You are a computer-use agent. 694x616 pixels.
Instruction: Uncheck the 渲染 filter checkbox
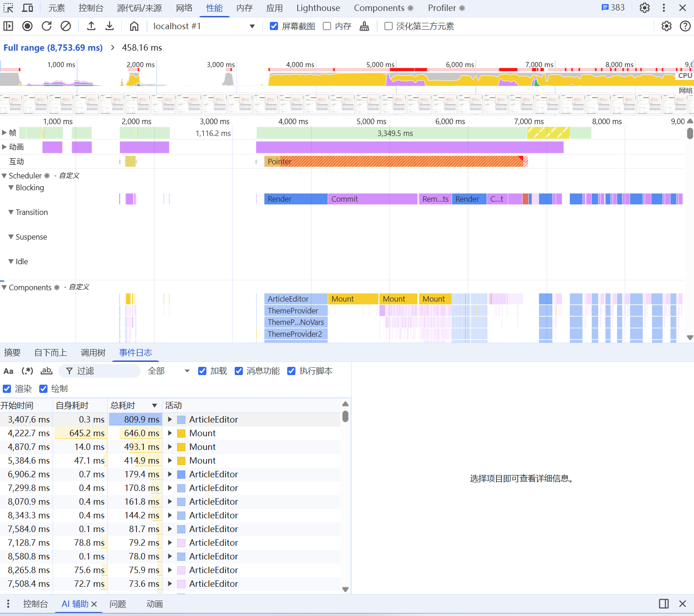[x=7, y=389]
